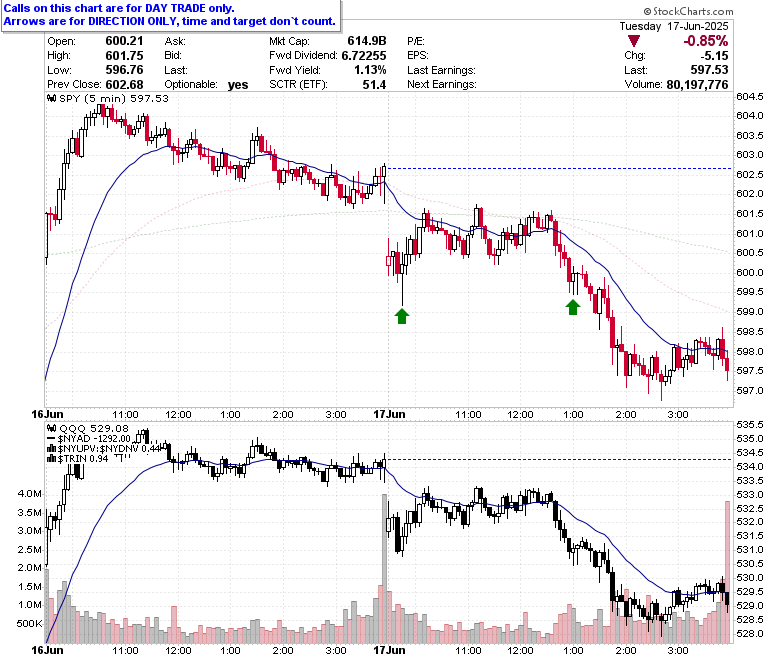The width and height of the screenshot is (780, 659).
Task: Click the blue dashed line in the SPY panel
Action: 559,169
